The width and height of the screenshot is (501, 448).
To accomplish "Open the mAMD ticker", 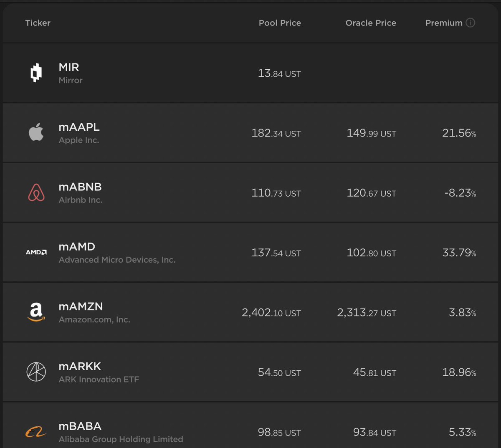I will 77,247.
